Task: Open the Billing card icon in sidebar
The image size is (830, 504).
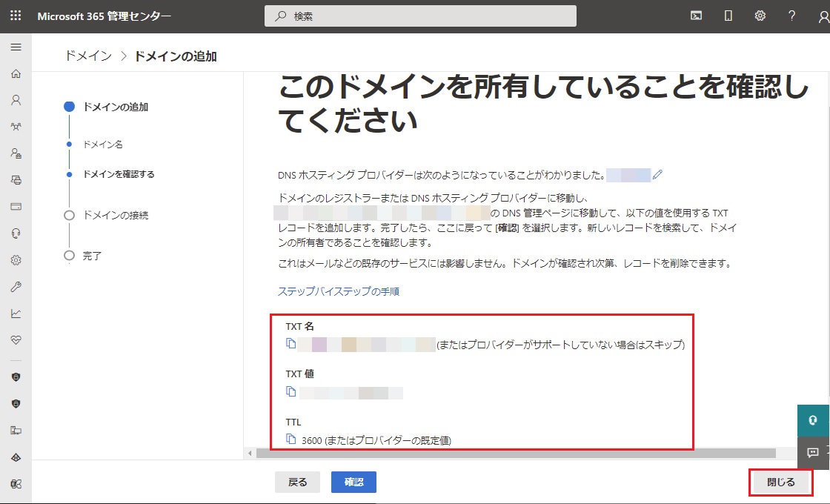Action: [x=16, y=207]
